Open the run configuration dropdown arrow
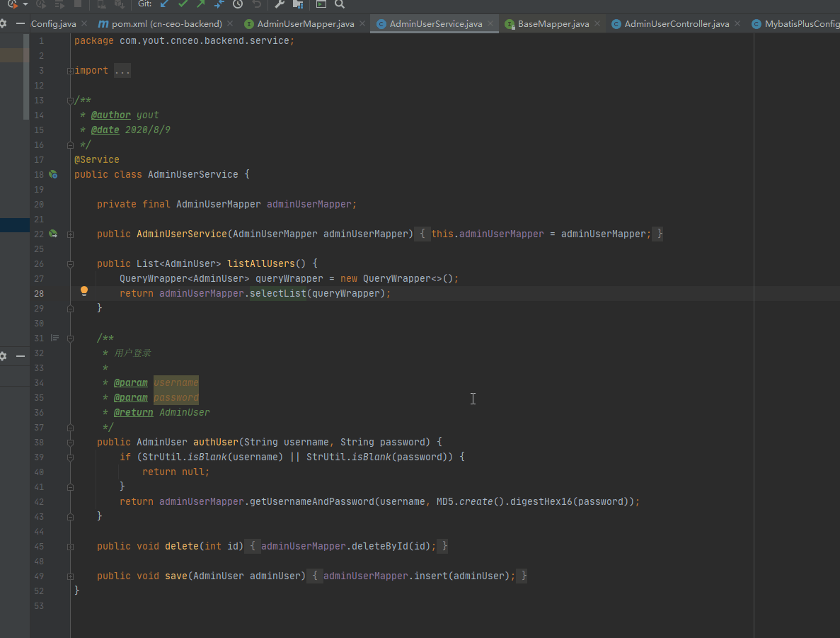 (25, 4)
